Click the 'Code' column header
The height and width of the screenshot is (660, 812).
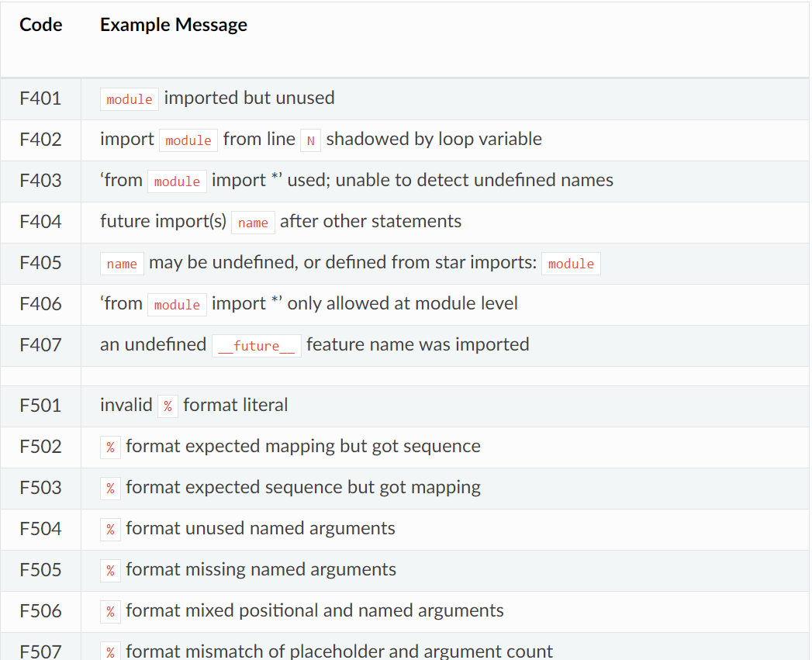tap(41, 25)
